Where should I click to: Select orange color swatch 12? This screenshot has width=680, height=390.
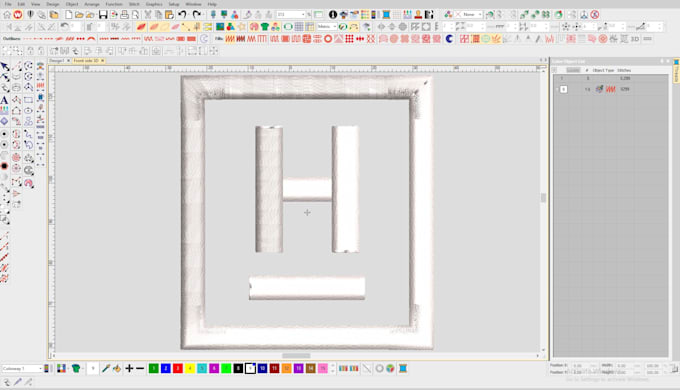click(287, 368)
